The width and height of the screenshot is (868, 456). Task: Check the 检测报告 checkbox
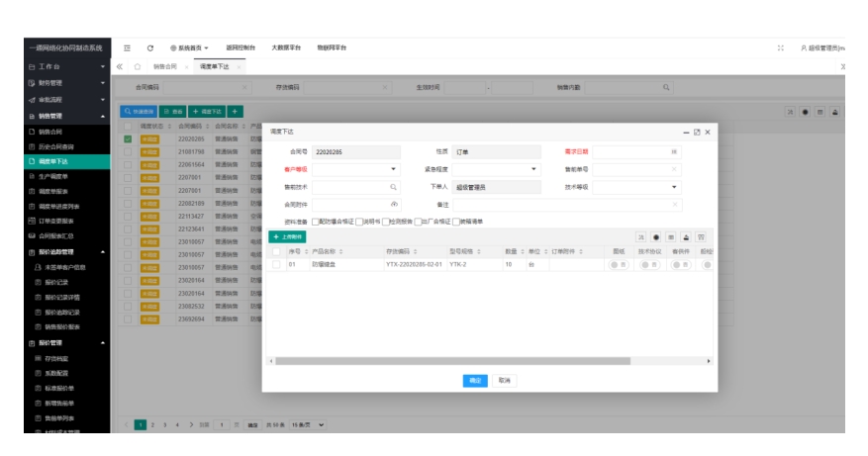pos(387,222)
